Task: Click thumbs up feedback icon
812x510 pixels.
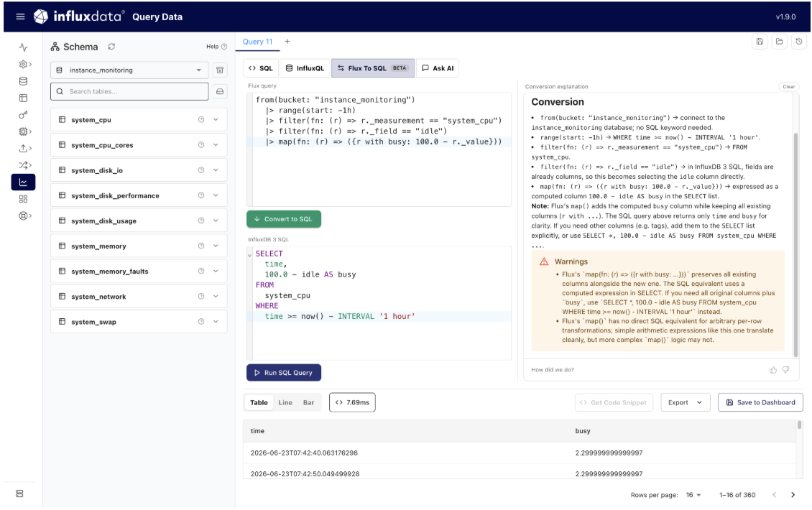Action: pos(773,370)
